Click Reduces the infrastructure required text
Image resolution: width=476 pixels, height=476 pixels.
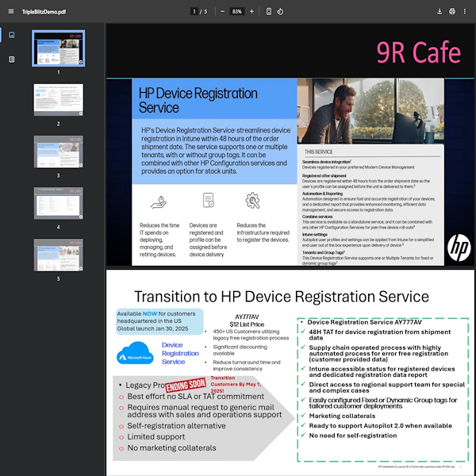[x=263, y=232]
